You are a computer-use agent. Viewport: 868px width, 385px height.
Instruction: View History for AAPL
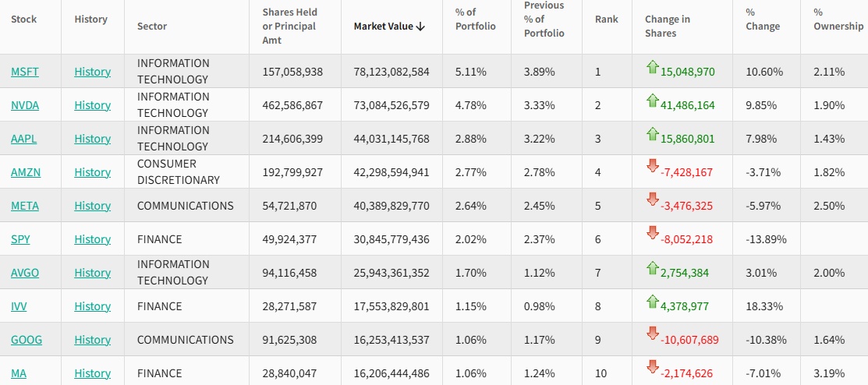(x=93, y=139)
